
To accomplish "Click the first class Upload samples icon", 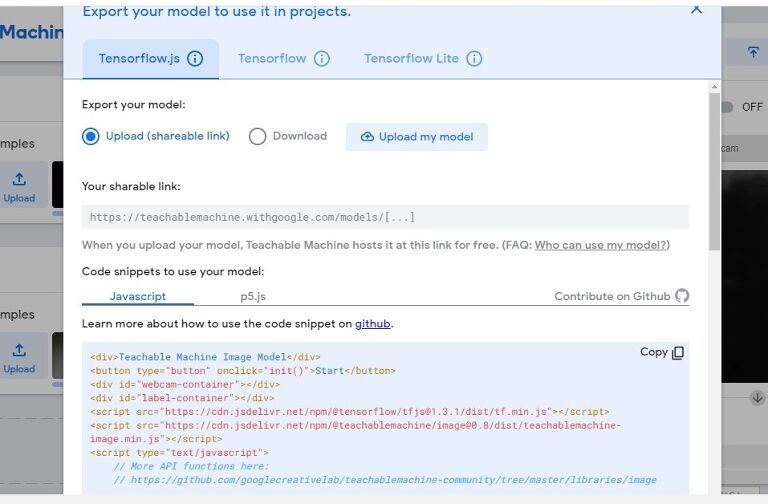I will click(x=19, y=179).
